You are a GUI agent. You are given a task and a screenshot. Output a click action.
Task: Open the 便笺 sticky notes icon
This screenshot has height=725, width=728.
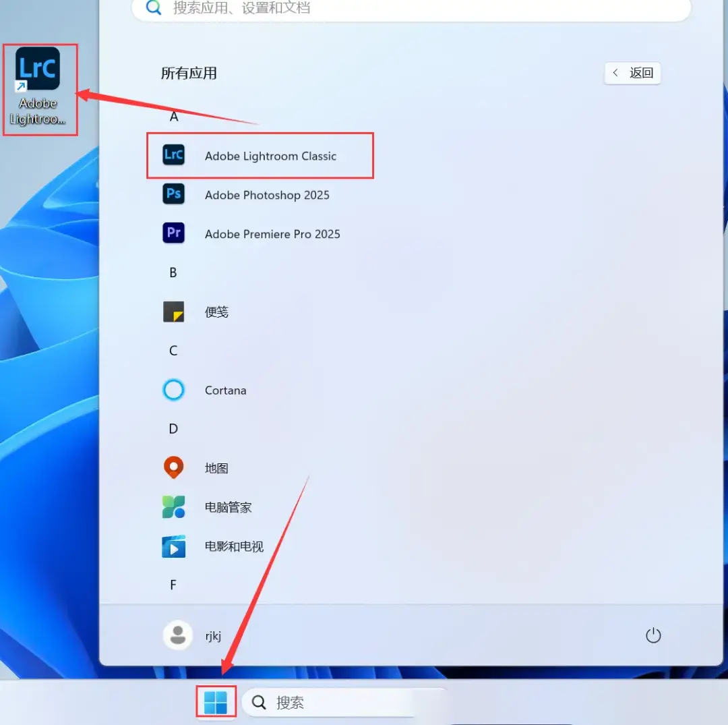pos(174,312)
